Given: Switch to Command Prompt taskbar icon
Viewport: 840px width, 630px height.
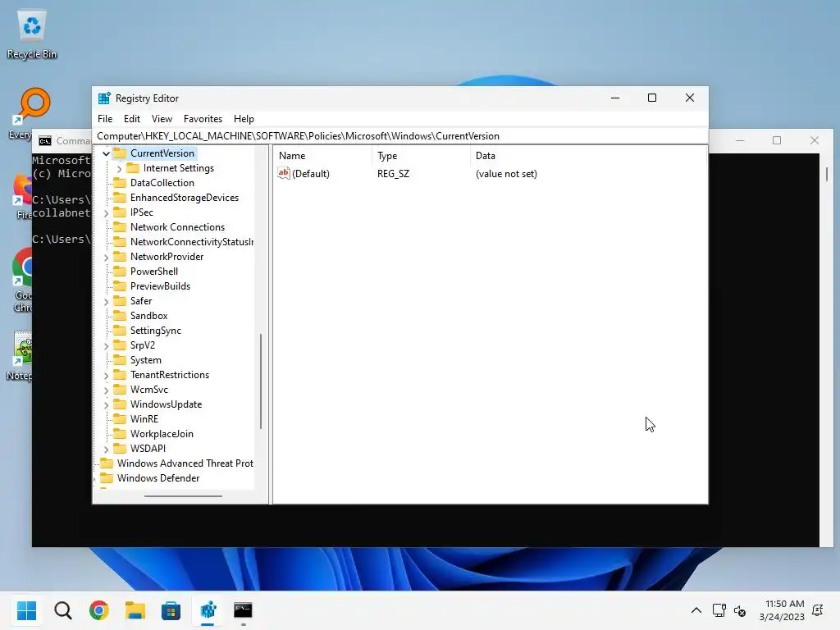Looking at the screenshot, I should [243, 610].
